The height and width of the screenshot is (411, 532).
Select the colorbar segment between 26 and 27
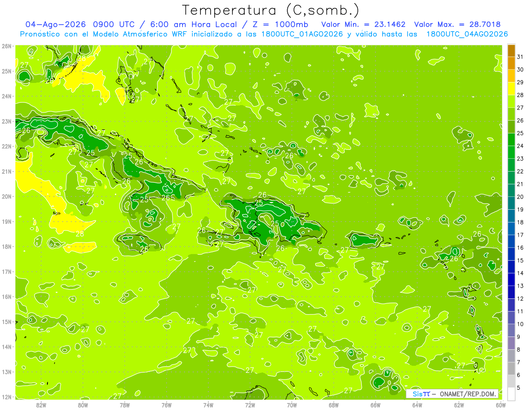[x=511, y=114]
